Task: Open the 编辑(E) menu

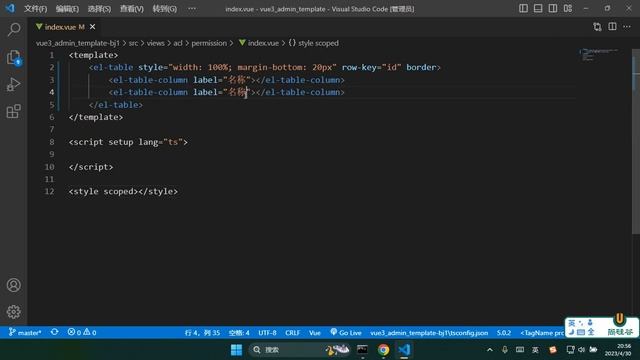Action: [x=67, y=9]
